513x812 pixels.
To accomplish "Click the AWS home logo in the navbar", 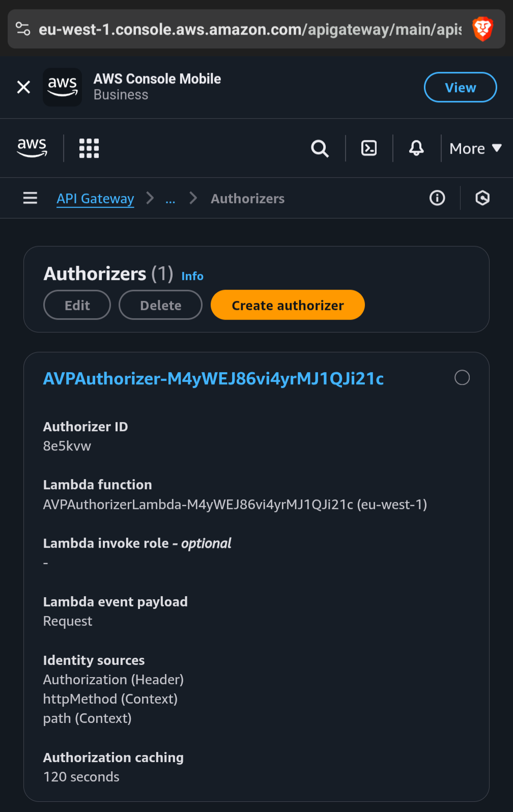I will (x=32, y=148).
